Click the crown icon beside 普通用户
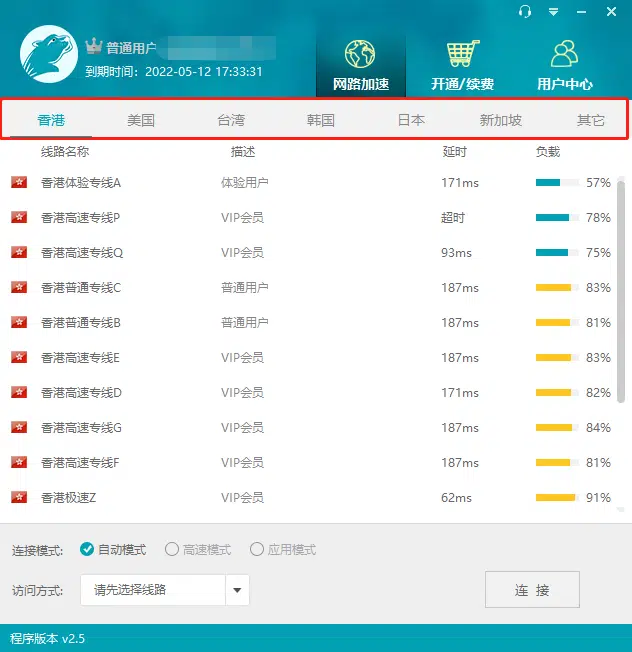Screen dimensions: 632x652 [95, 46]
